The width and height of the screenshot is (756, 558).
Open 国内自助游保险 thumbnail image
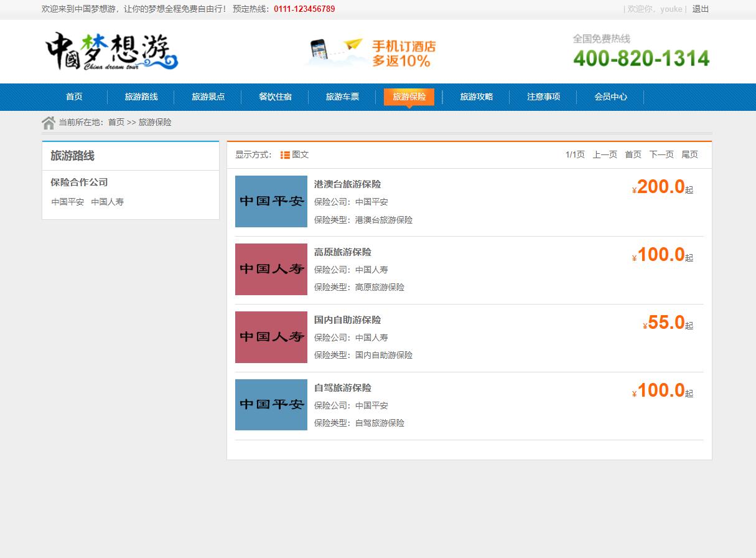(271, 337)
